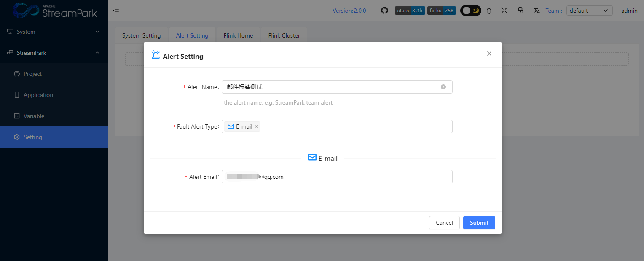Collapse sidebar with the menu fold icon
Screen dimensions: 644x261
coord(116,11)
